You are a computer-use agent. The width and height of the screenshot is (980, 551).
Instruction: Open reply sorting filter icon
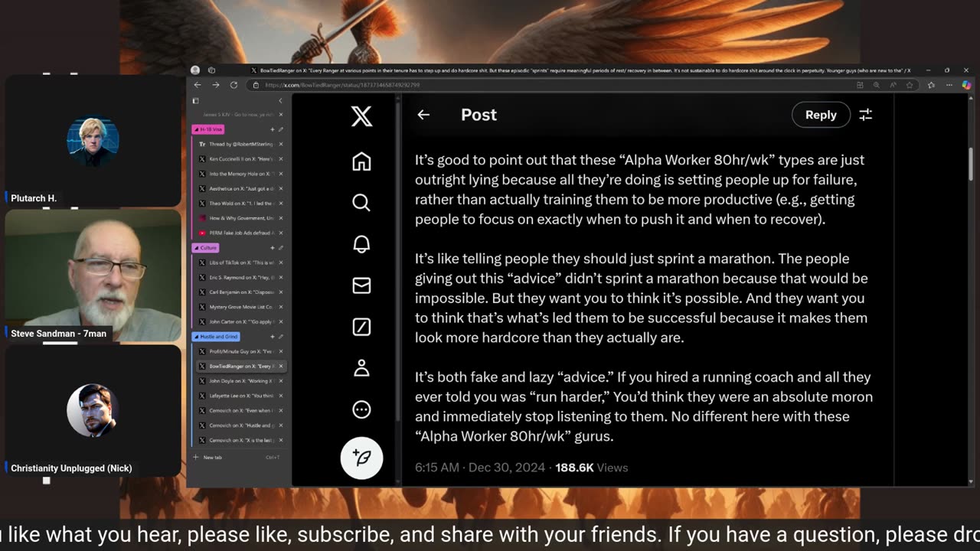865,115
